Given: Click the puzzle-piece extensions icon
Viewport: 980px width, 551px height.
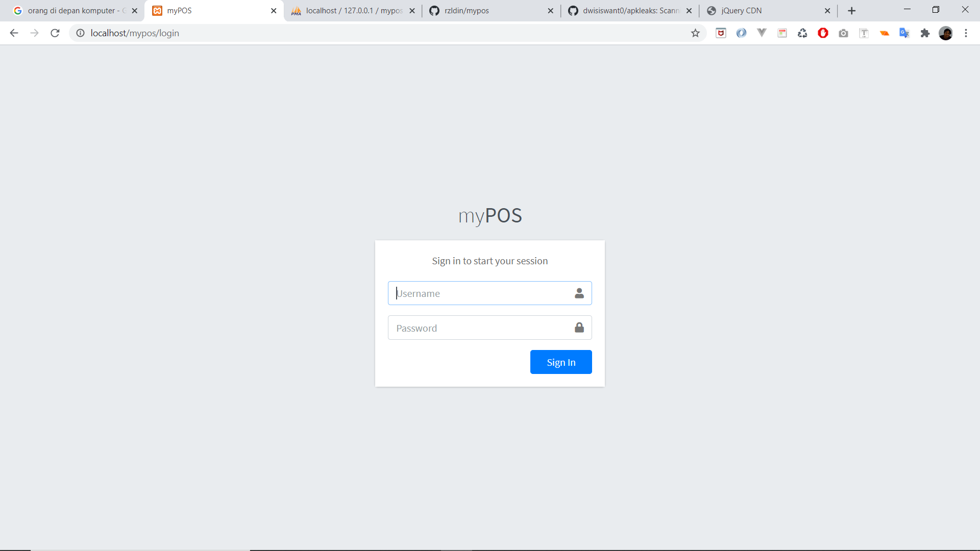Looking at the screenshot, I should click(925, 33).
